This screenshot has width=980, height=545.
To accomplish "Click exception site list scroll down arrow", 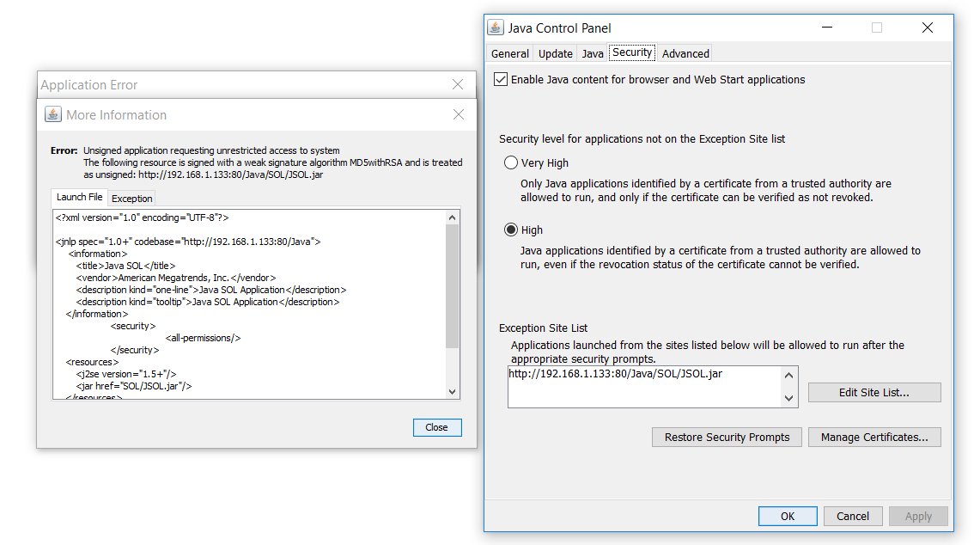I will click(x=788, y=398).
